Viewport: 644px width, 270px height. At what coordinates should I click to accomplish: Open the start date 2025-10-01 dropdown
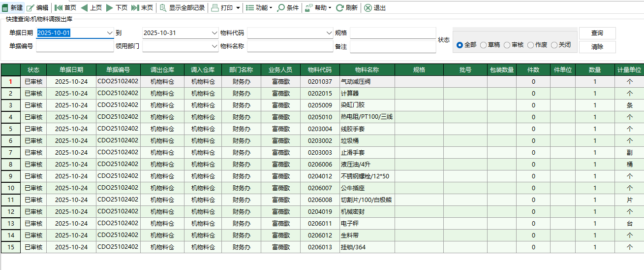(110, 33)
